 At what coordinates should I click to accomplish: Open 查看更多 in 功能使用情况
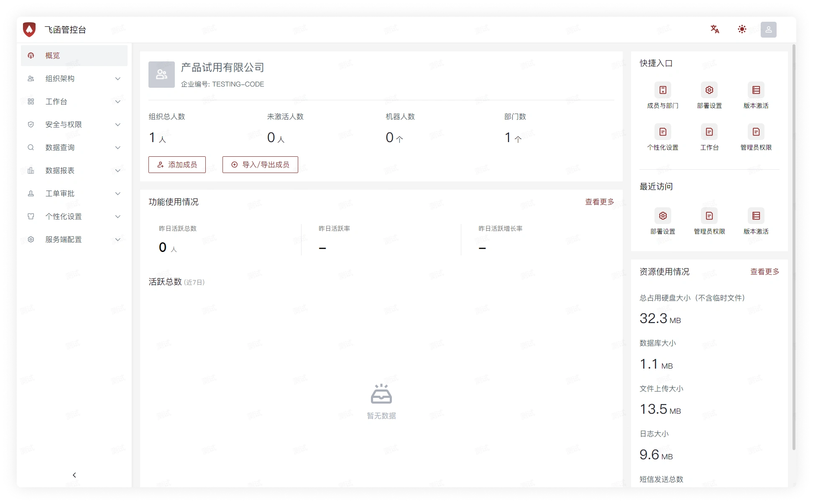pos(599,202)
